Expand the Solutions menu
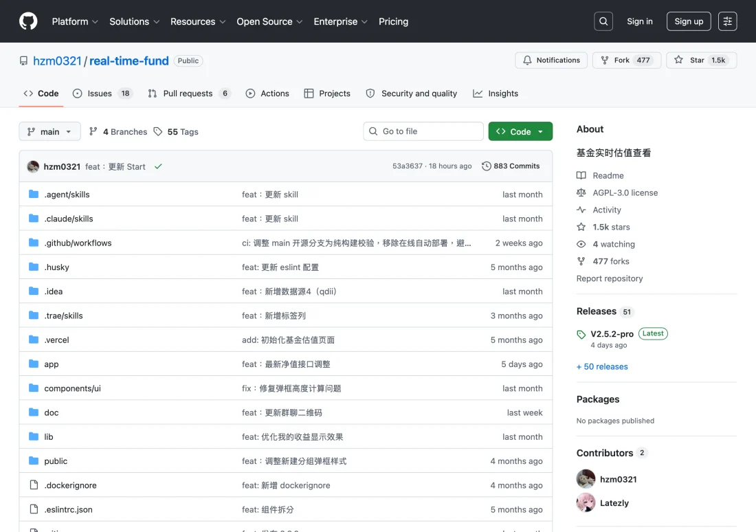The image size is (756, 532). (x=134, y=21)
